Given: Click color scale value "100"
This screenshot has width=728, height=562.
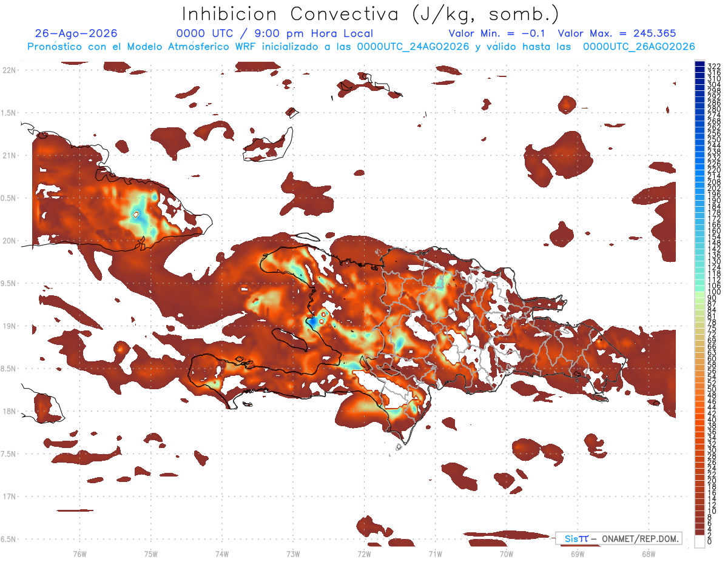Looking at the screenshot, I should 714,292.
